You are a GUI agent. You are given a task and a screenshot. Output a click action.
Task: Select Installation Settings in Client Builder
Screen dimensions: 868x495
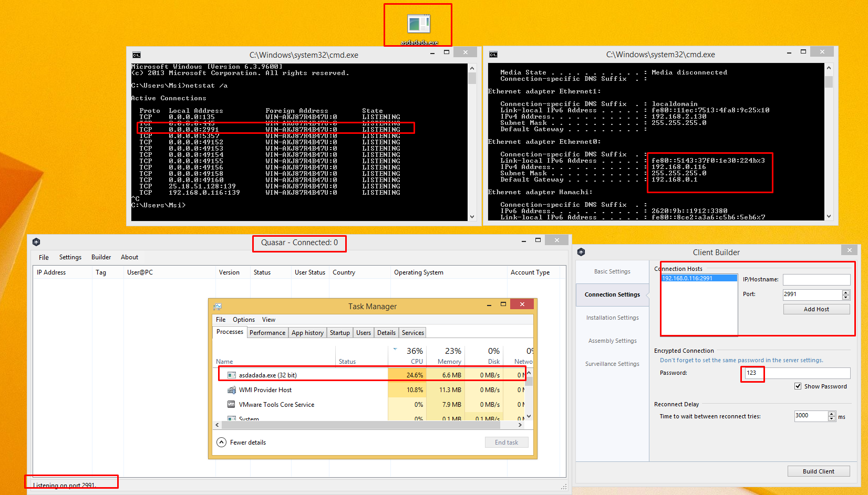point(612,318)
